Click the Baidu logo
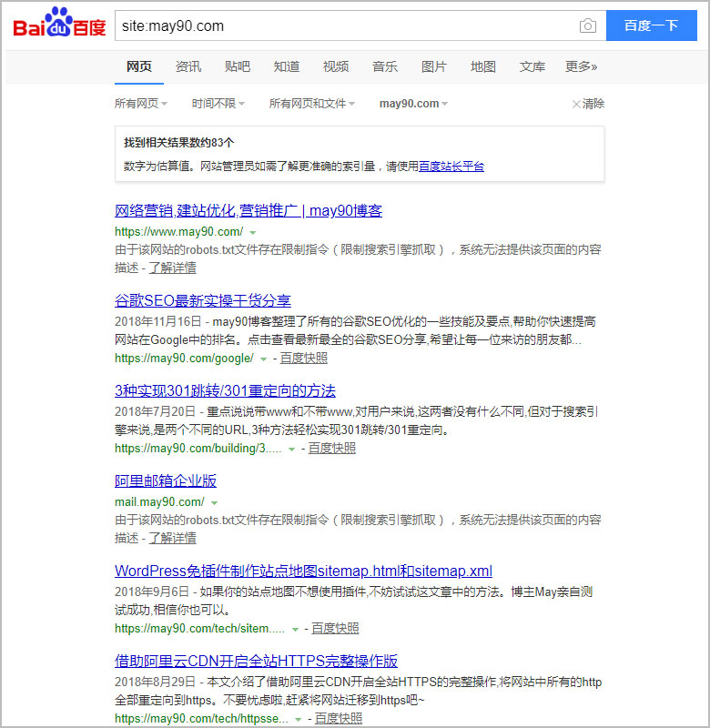The height and width of the screenshot is (728, 710). 59,24
